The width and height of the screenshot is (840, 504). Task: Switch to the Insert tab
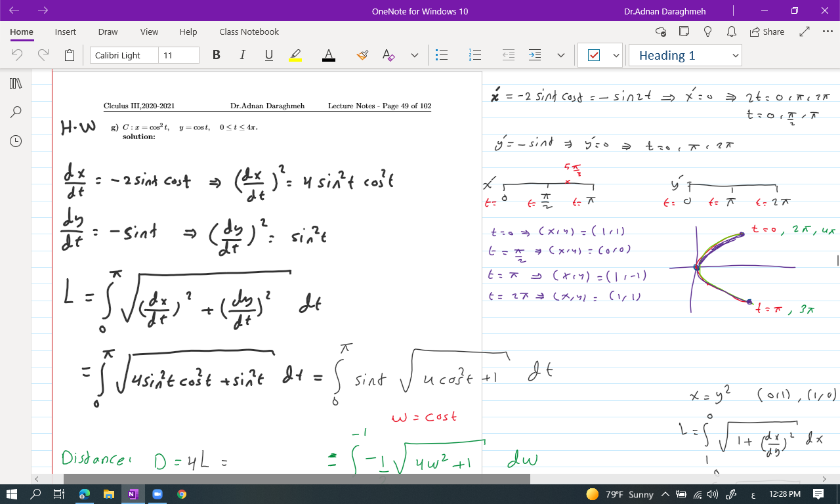pyautogui.click(x=65, y=31)
